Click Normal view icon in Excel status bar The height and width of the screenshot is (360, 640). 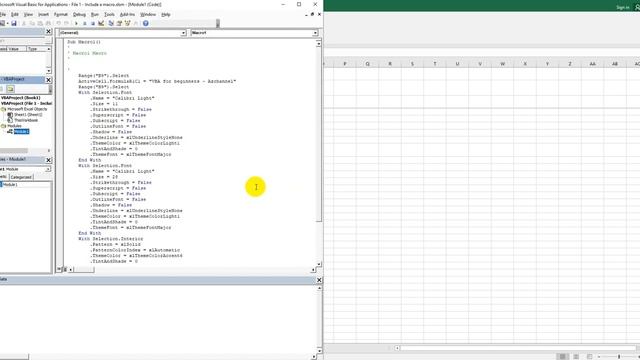click(x=562, y=356)
